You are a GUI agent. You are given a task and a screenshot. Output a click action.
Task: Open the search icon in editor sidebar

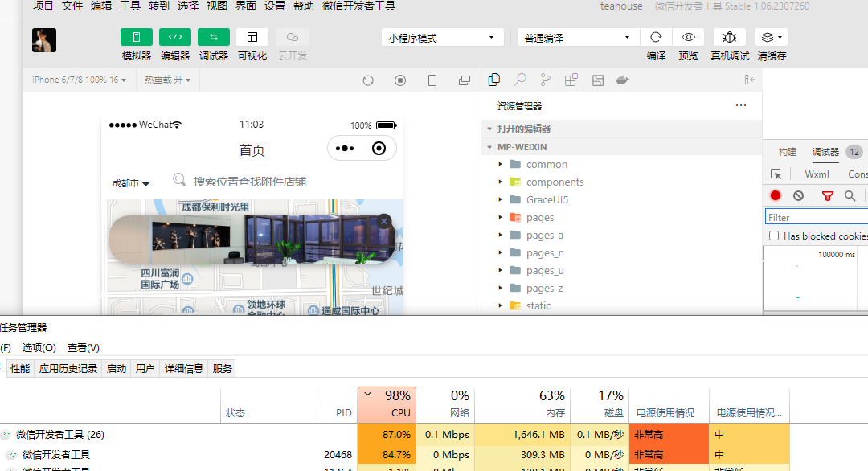click(x=520, y=80)
